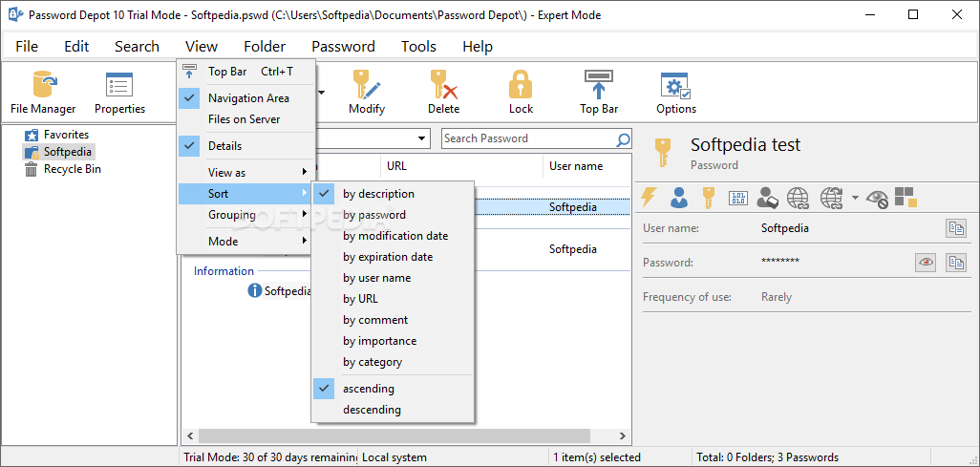Sort by URL
The height and width of the screenshot is (467, 980).
click(393, 299)
